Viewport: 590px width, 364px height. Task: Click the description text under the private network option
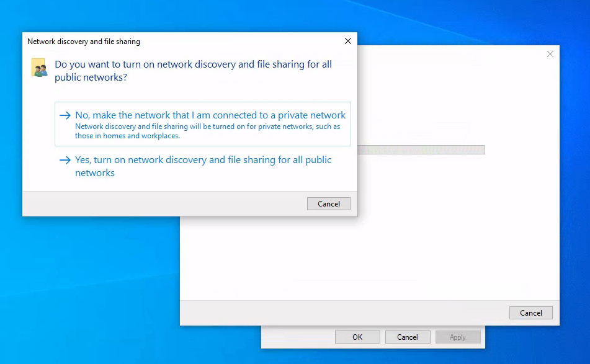pyautogui.click(x=207, y=131)
